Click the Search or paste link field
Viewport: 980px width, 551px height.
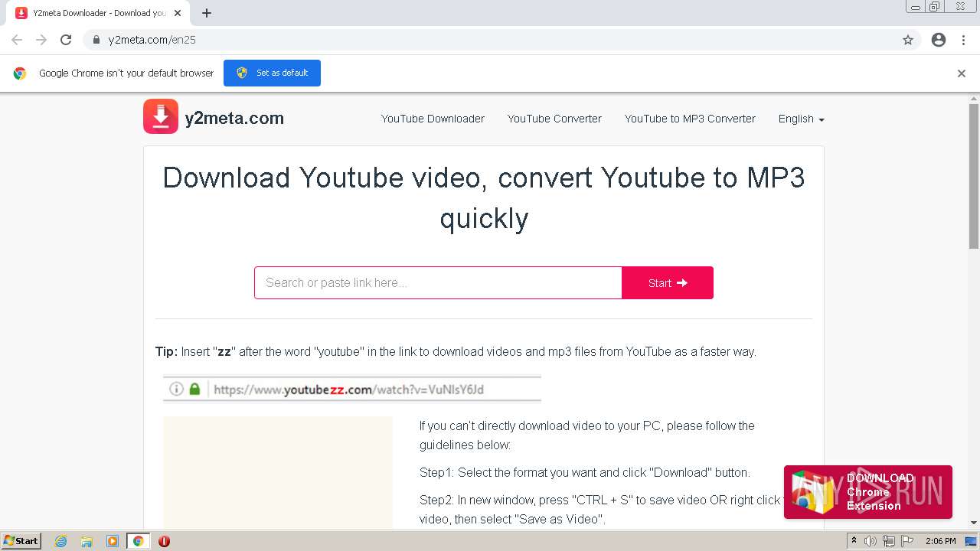click(438, 282)
